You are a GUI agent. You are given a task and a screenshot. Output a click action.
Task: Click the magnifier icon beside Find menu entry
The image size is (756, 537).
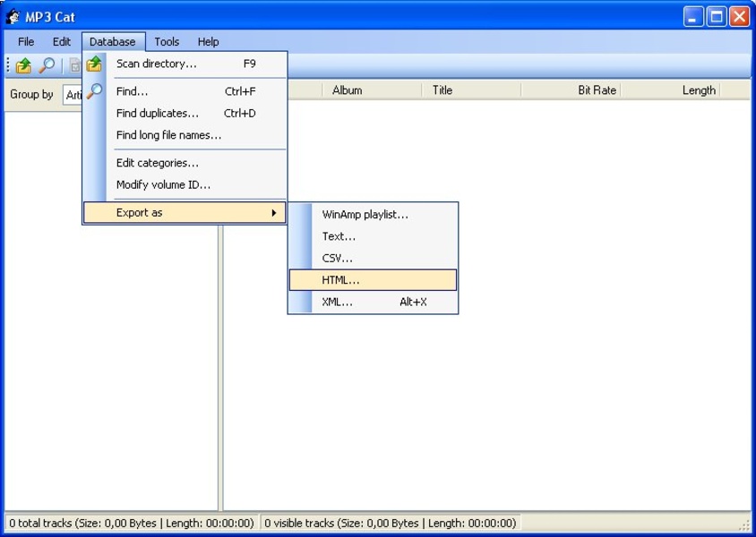coord(94,91)
